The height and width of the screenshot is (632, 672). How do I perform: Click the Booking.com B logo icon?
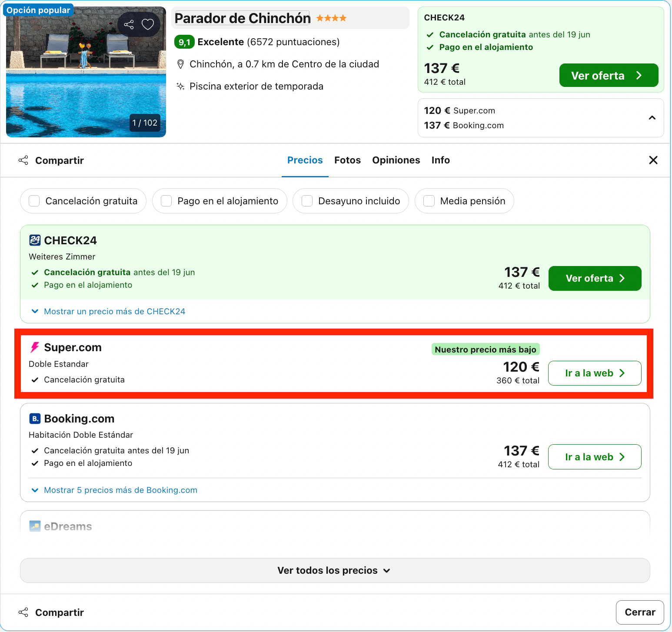coord(35,419)
